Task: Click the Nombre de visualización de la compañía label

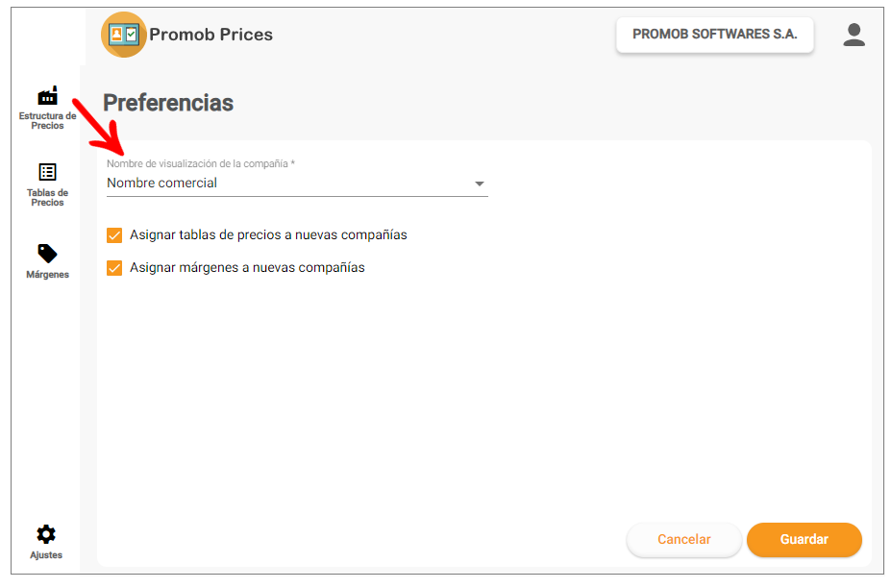Action: tap(201, 163)
